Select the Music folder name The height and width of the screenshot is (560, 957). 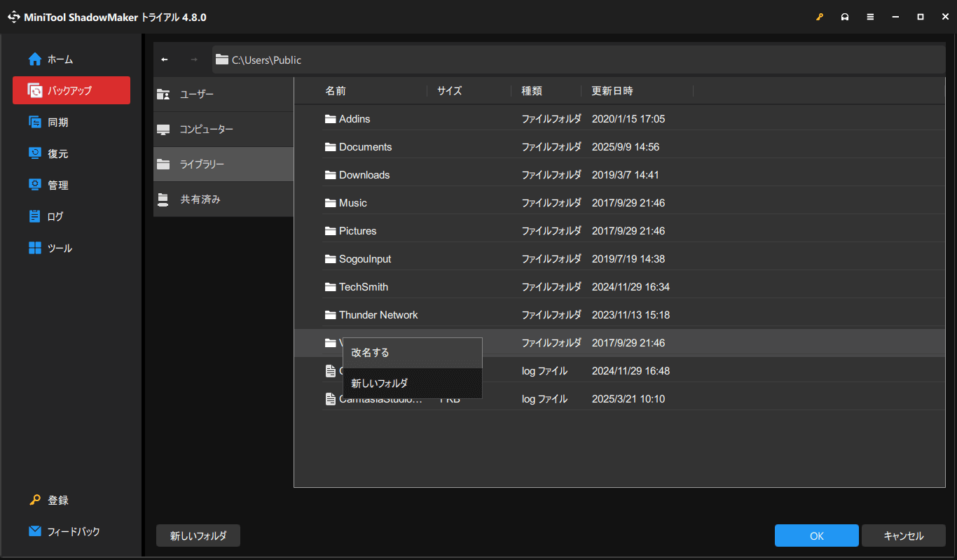(353, 203)
